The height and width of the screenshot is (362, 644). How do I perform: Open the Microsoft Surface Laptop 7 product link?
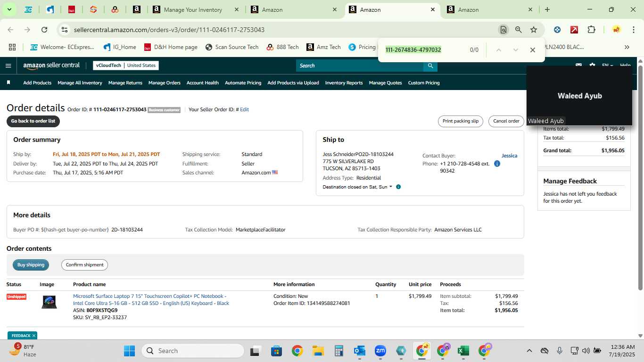coord(151,300)
